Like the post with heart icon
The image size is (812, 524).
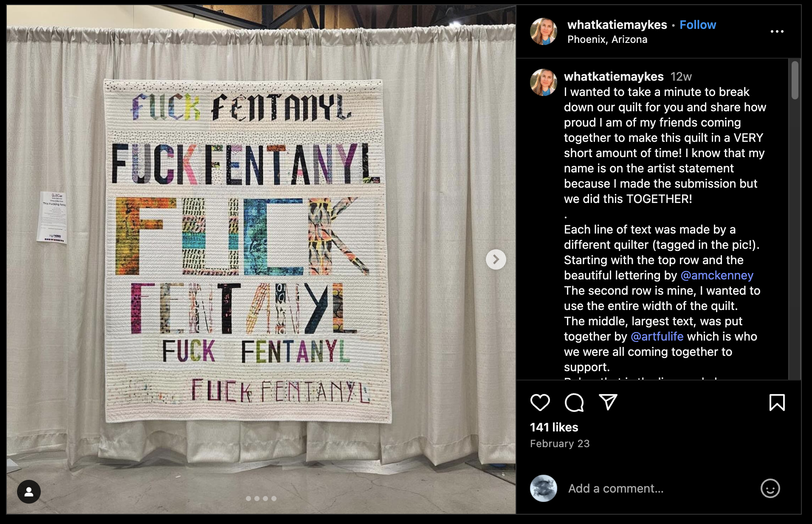[540, 402]
